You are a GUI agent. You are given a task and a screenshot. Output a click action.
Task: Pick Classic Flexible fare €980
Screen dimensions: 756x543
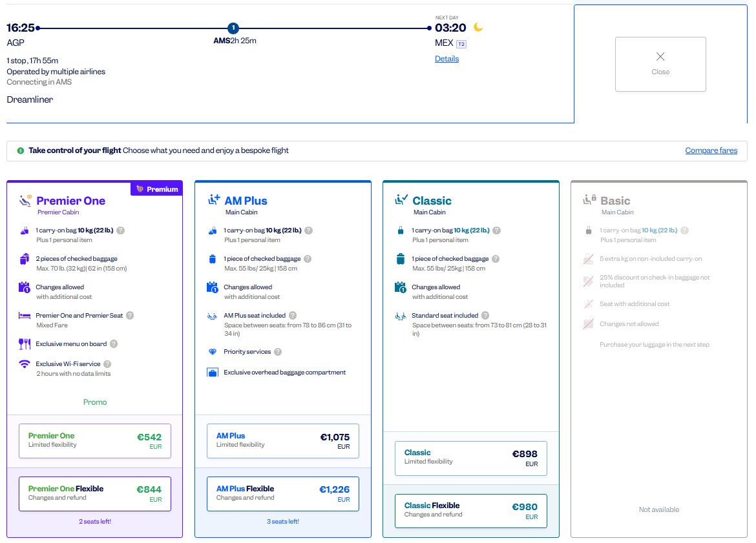coord(471,511)
